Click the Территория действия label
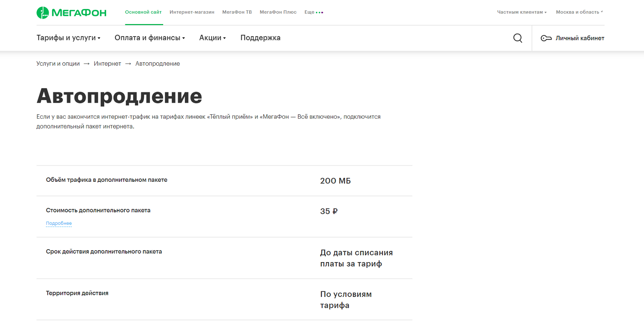This screenshot has width=644, height=327. (x=77, y=293)
